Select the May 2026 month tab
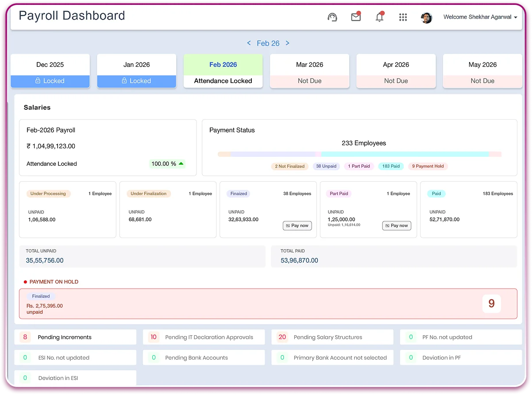This screenshot has height=395, width=532. (482, 71)
